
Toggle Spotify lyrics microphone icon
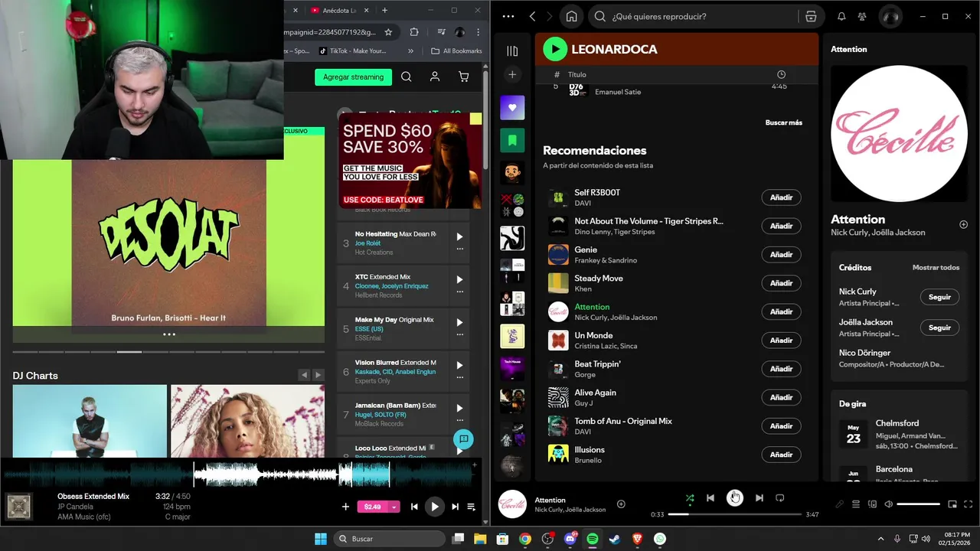(x=840, y=504)
